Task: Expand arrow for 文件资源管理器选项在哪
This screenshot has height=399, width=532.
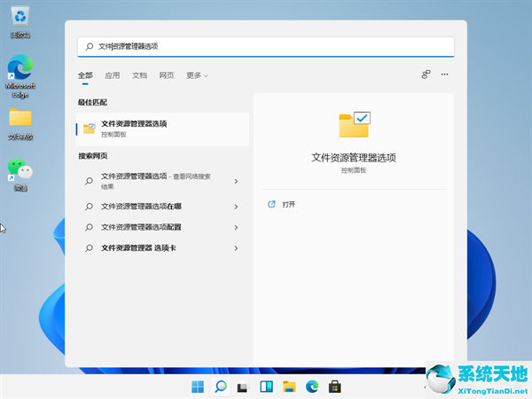Action: click(236, 207)
